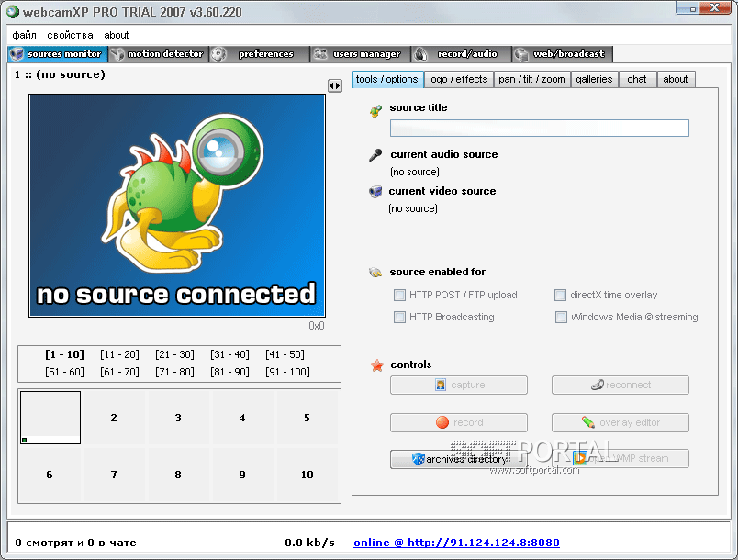Click the left-right arrows toggle above the preview
The height and width of the screenshot is (560, 738).
tap(335, 85)
